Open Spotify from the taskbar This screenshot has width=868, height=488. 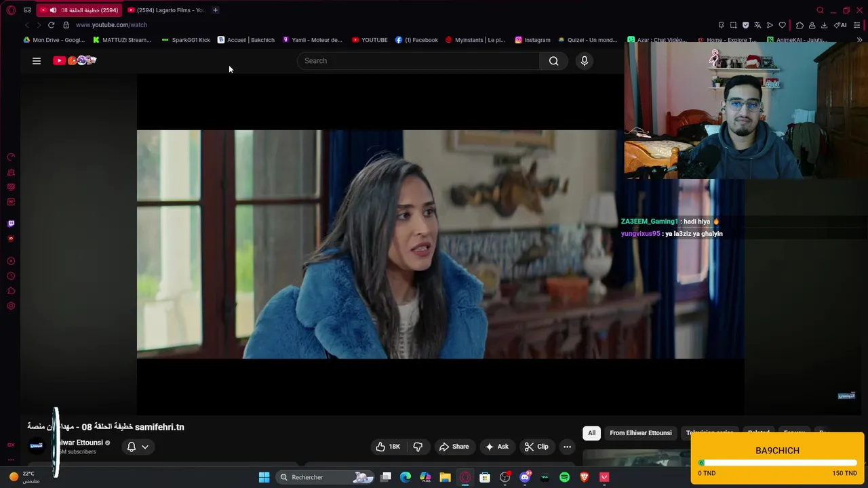[x=564, y=477]
